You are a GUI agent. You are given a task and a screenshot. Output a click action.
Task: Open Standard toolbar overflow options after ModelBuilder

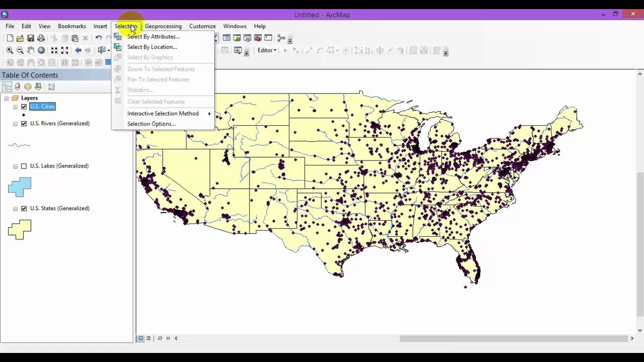coord(290,40)
